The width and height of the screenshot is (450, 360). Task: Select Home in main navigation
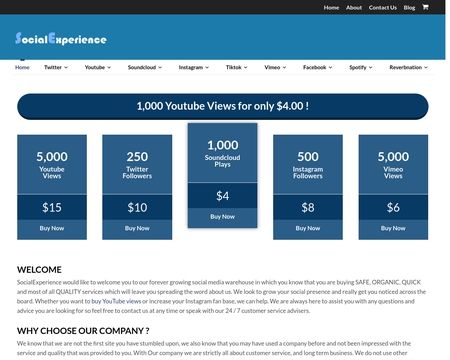click(x=22, y=67)
